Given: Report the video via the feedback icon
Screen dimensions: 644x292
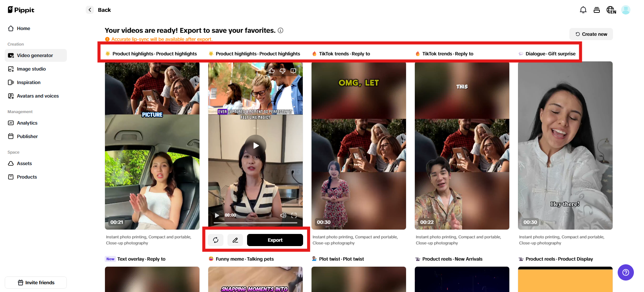Looking at the screenshot, I should tap(293, 71).
